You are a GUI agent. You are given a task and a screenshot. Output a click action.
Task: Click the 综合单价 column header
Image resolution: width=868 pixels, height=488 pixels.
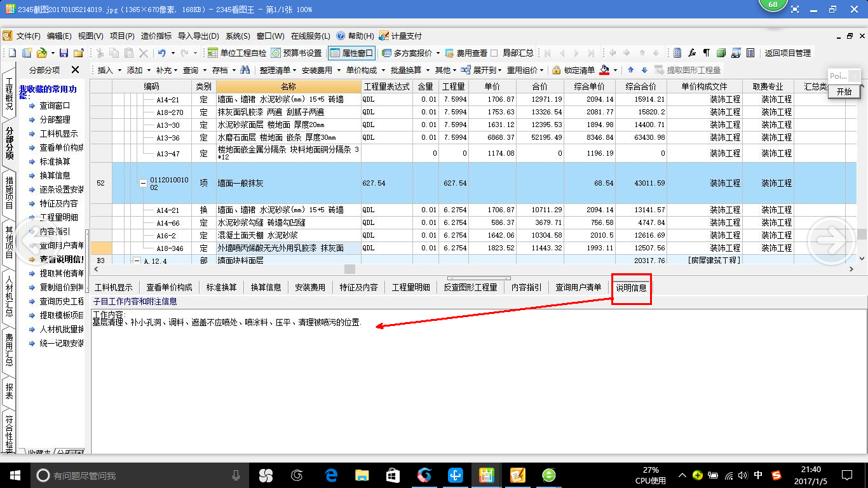coord(589,86)
